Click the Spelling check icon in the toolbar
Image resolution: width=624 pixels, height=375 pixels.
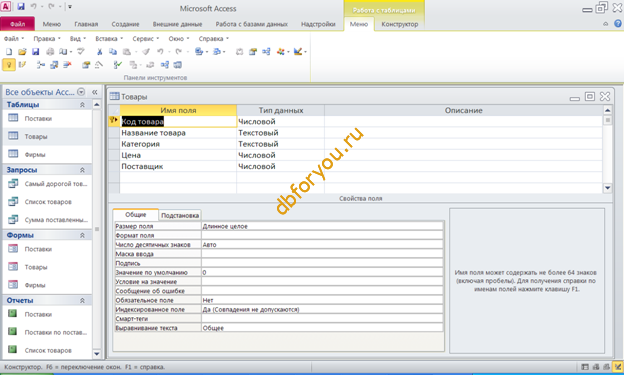tap(81, 51)
